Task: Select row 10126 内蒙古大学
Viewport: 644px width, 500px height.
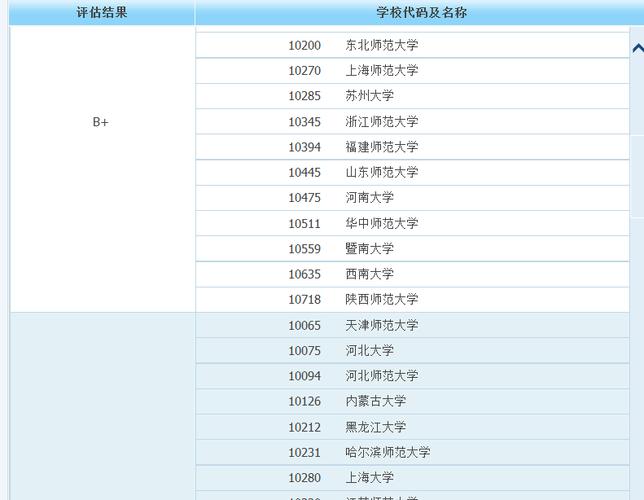Action: (412, 401)
